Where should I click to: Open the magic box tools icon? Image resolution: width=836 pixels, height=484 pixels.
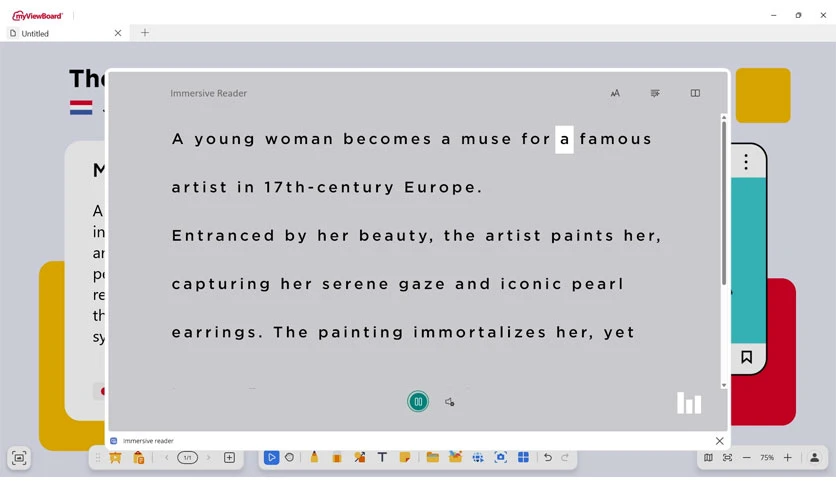[455, 457]
